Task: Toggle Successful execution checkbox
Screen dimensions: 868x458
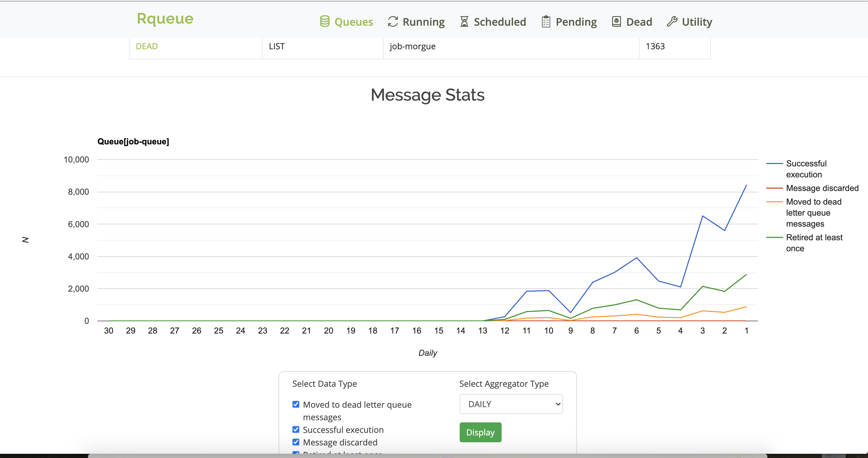Action: (296, 429)
